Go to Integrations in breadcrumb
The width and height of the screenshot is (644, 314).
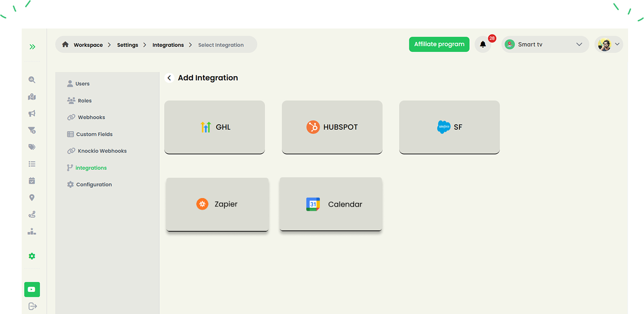pyautogui.click(x=168, y=45)
